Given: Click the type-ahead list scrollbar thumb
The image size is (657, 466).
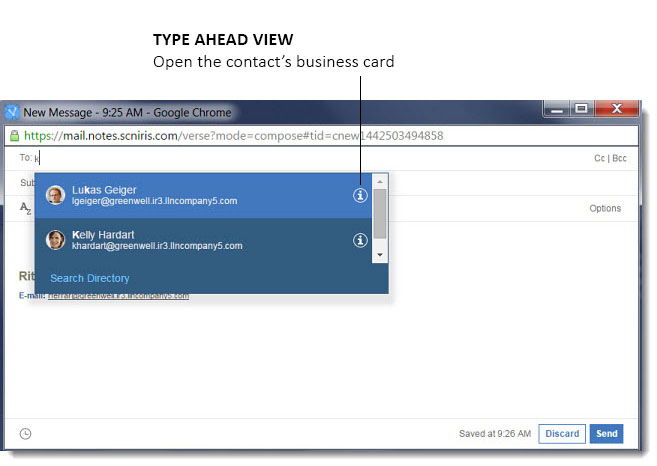Looking at the screenshot, I should pos(380,214).
